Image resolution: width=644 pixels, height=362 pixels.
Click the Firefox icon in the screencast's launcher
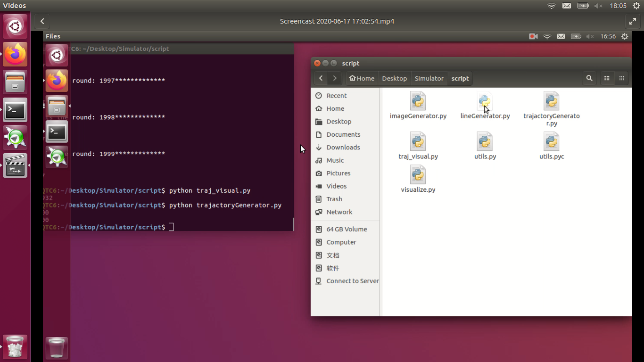(x=57, y=81)
